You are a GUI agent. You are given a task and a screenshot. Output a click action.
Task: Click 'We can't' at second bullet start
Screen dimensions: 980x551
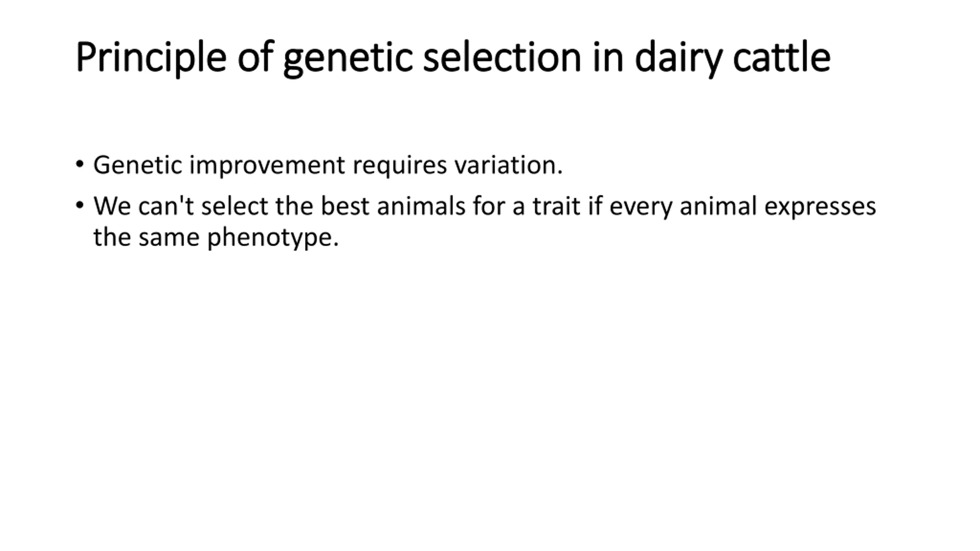144,206
